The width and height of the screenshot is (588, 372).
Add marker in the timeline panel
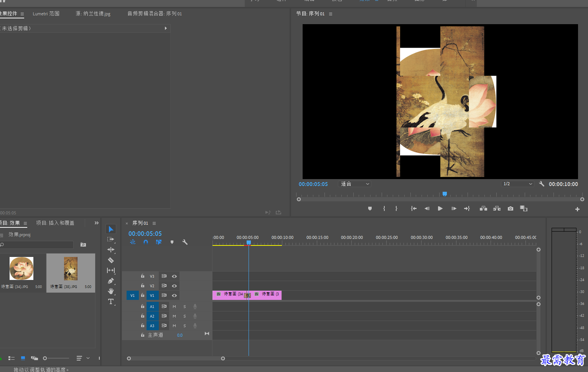click(x=172, y=242)
